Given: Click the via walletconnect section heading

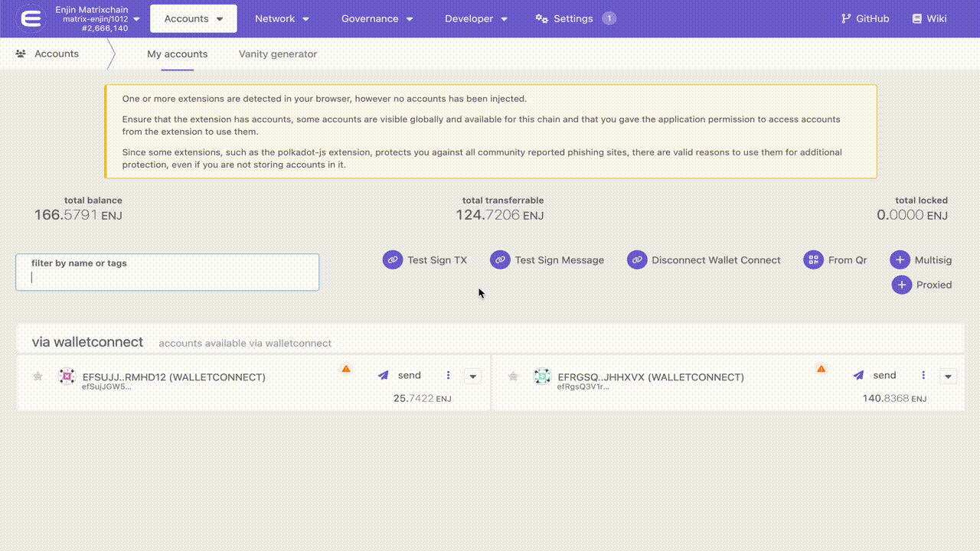Looking at the screenshot, I should pos(87,342).
